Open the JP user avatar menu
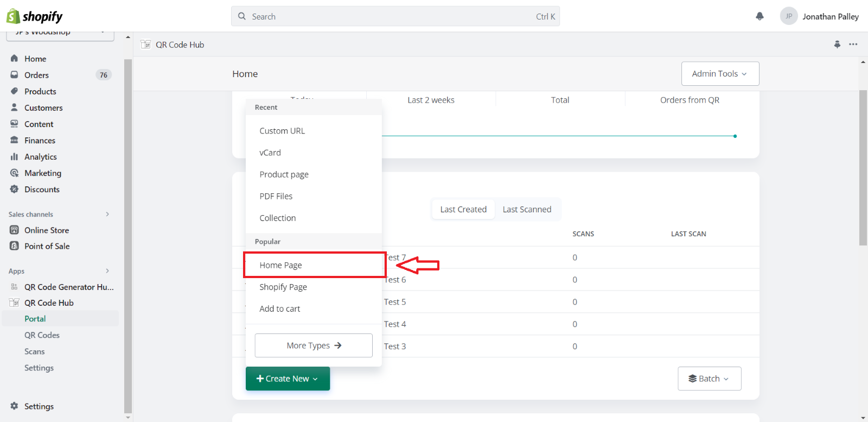The height and width of the screenshot is (422, 868). click(x=788, y=16)
